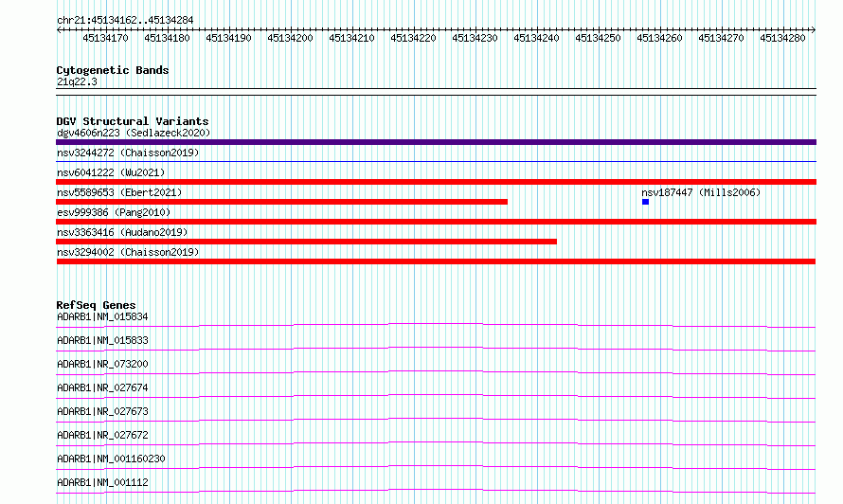Click the thin blue nsv3244272 variant line
This screenshot has height=504, width=843.
click(436, 161)
